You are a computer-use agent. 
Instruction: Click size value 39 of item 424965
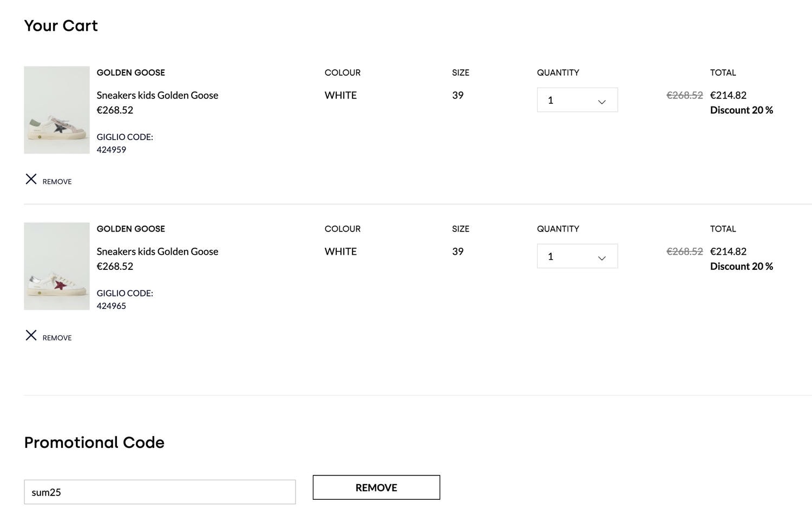(x=458, y=252)
